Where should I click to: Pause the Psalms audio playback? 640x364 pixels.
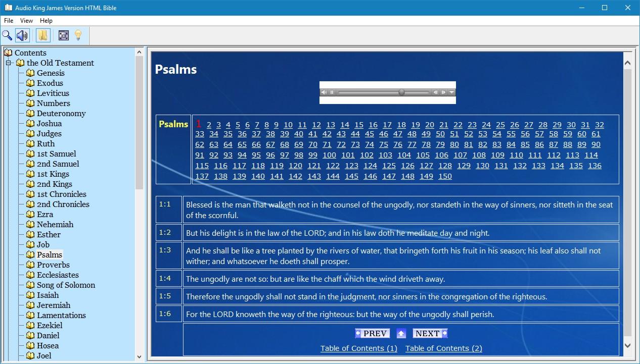(x=332, y=92)
